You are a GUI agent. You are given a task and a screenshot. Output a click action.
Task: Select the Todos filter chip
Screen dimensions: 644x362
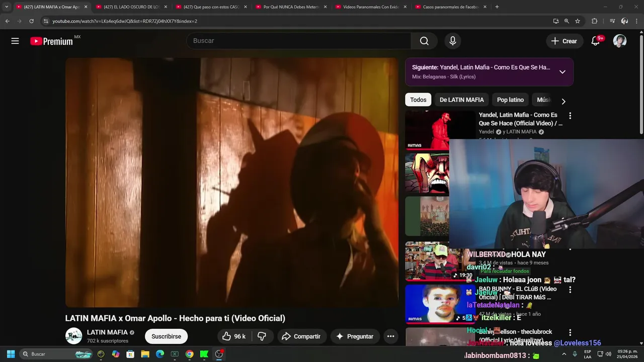(418, 100)
